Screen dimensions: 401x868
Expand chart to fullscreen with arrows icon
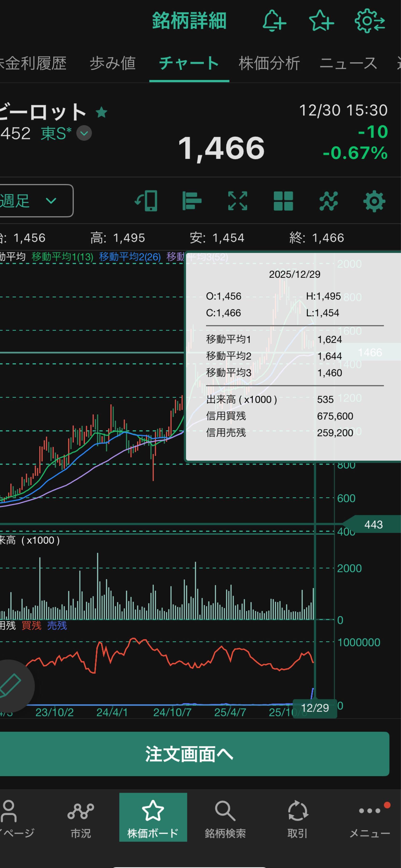point(237,201)
